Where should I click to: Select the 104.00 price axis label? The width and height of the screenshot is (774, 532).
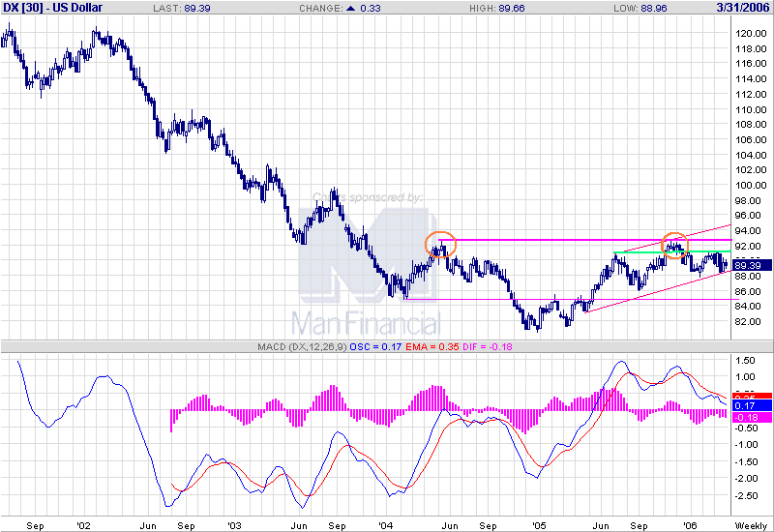coord(751,155)
